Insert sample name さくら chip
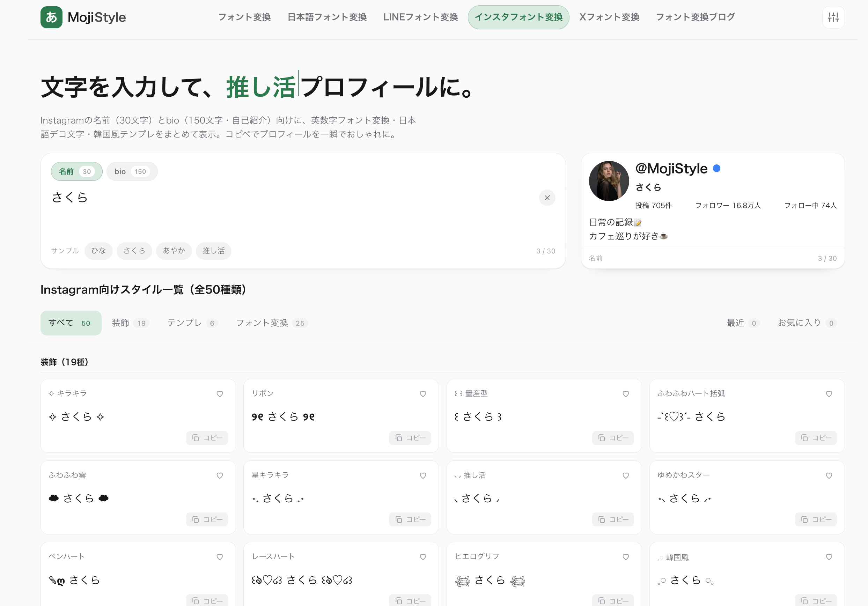Screen dimensions: 868x606 pyautogui.click(x=134, y=251)
